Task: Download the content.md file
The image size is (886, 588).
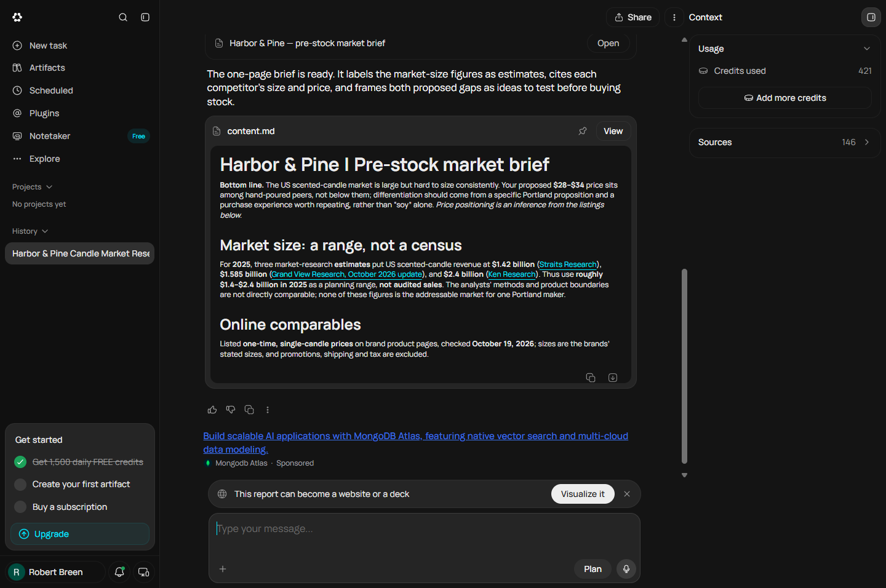Action: [x=613, y=378]
